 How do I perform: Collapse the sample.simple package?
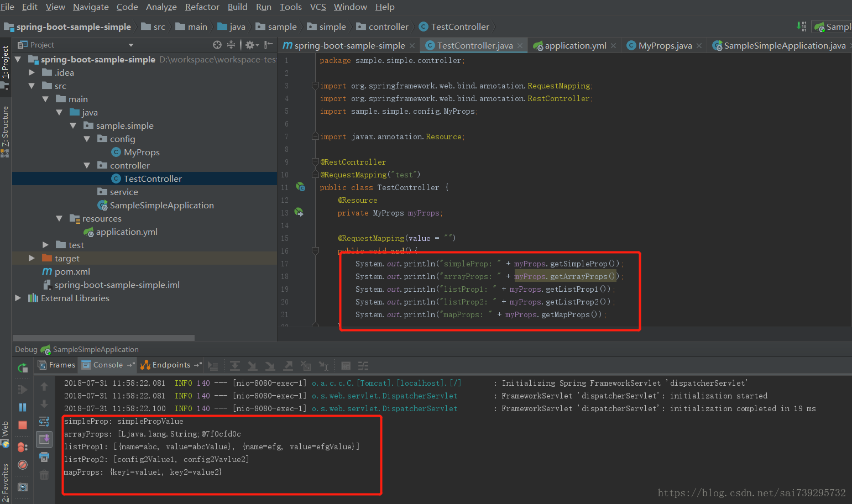click(73, 125)
